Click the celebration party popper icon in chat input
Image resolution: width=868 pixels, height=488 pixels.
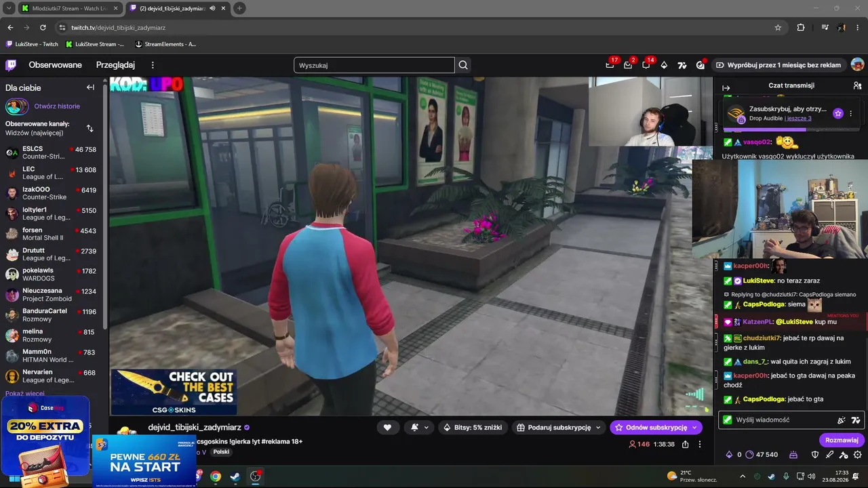click(842, 420)
